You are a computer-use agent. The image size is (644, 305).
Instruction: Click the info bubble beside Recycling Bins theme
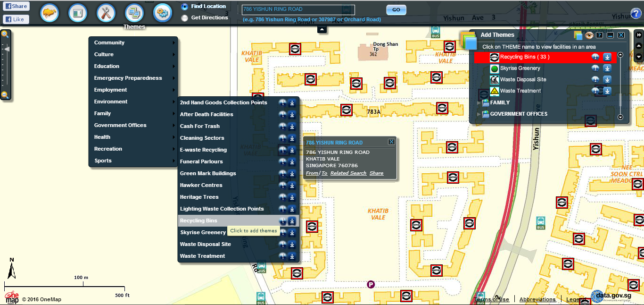tap(595, 57)
